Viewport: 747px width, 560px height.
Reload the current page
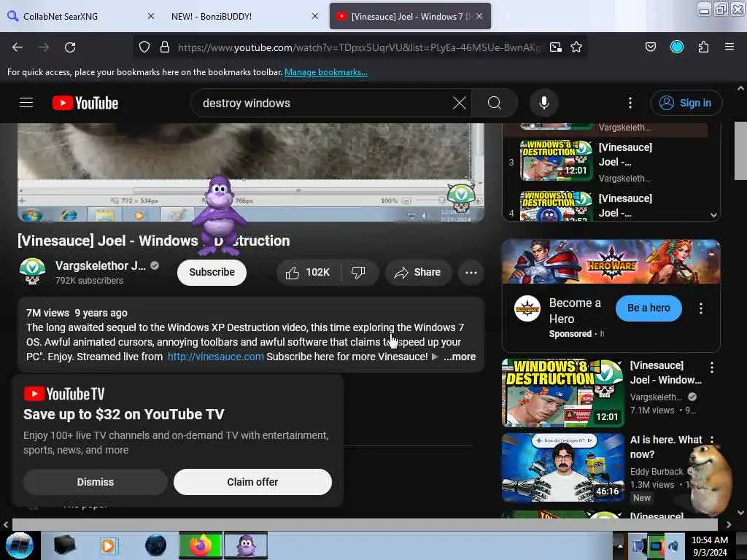pos(70,47)
